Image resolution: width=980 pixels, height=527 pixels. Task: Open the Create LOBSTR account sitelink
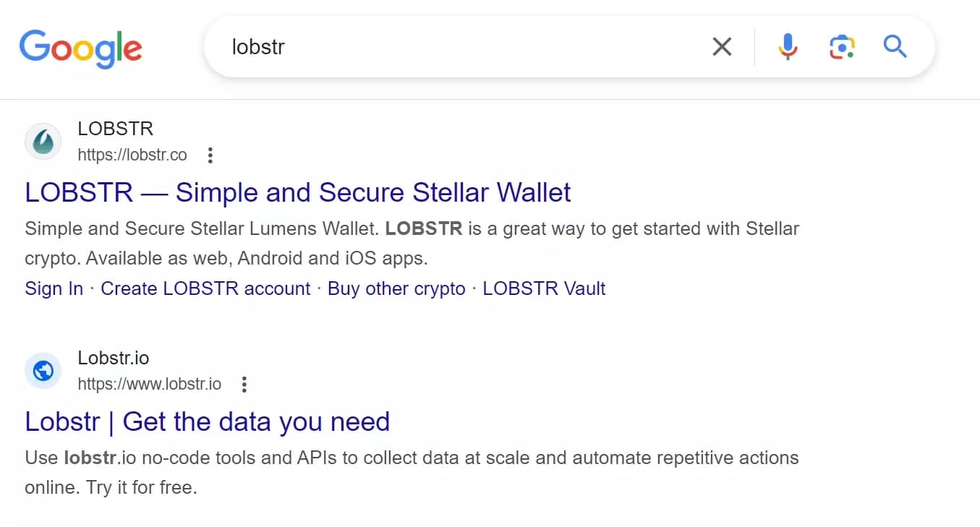coord(205,288)
